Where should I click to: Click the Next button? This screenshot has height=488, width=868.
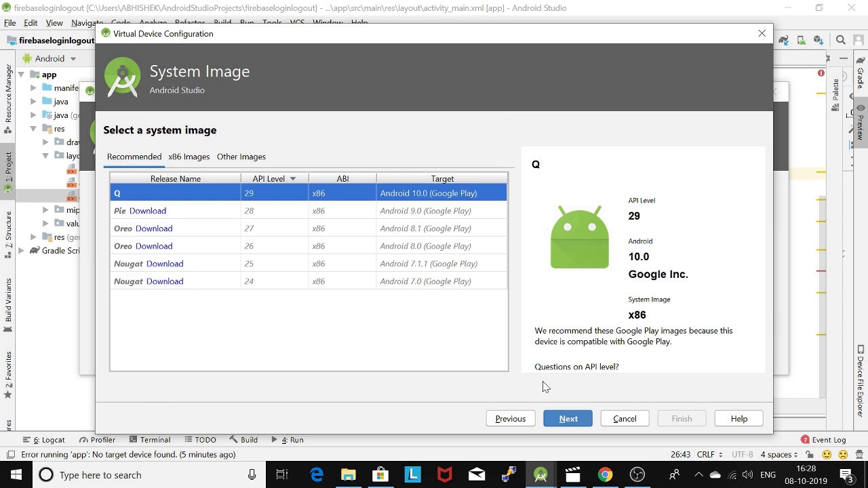pos(568,418)
